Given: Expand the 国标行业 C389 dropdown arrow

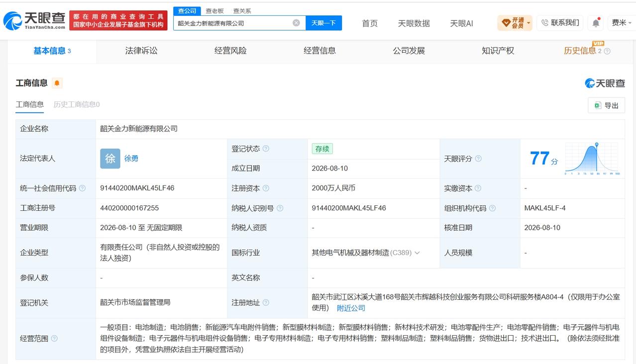Looking at the screenshot, I should point(417,253).
